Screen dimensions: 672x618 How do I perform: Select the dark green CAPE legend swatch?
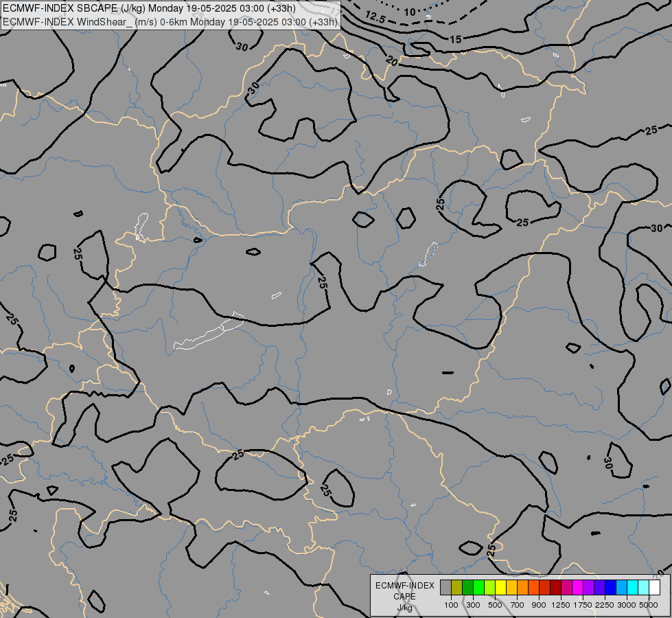[467, 587]
